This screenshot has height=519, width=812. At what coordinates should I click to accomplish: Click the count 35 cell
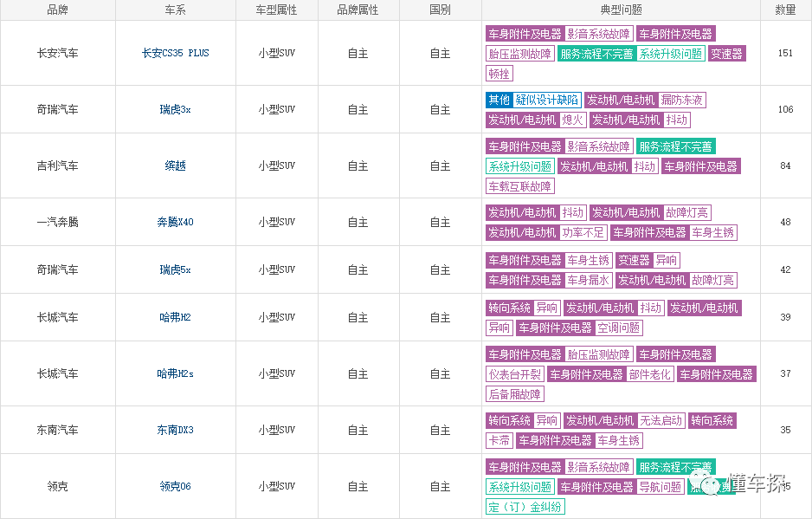785,430
